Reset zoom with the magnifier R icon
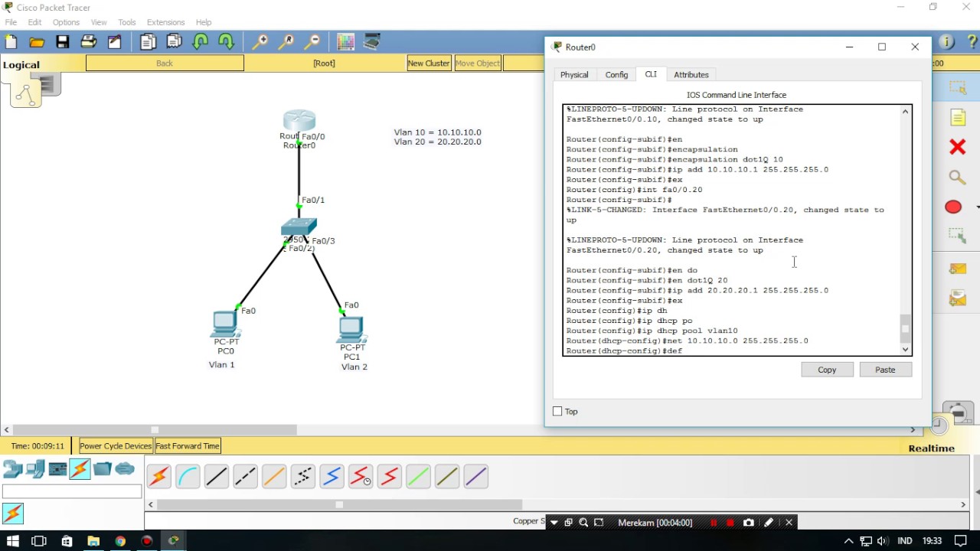This screenshot has width=980, height=551. click(x=286, y=42)
